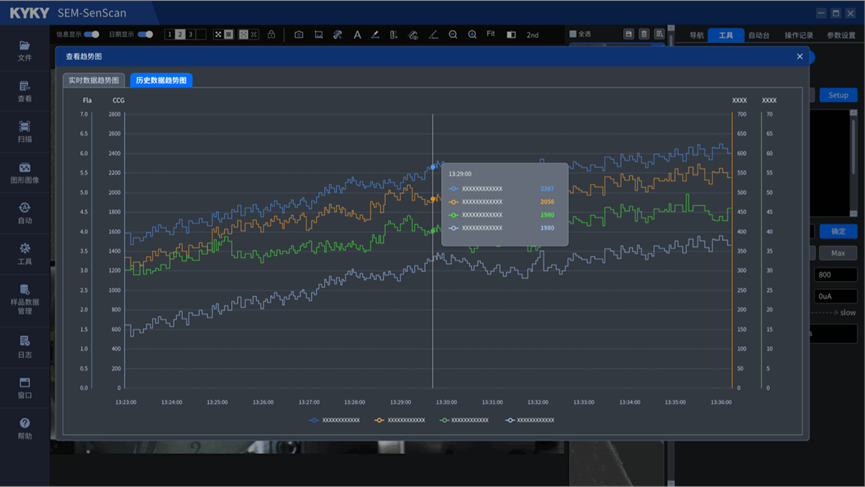Select the angle measurement tool icon
This screenshot has height=487, width=865.
click(x=433, y=35)
